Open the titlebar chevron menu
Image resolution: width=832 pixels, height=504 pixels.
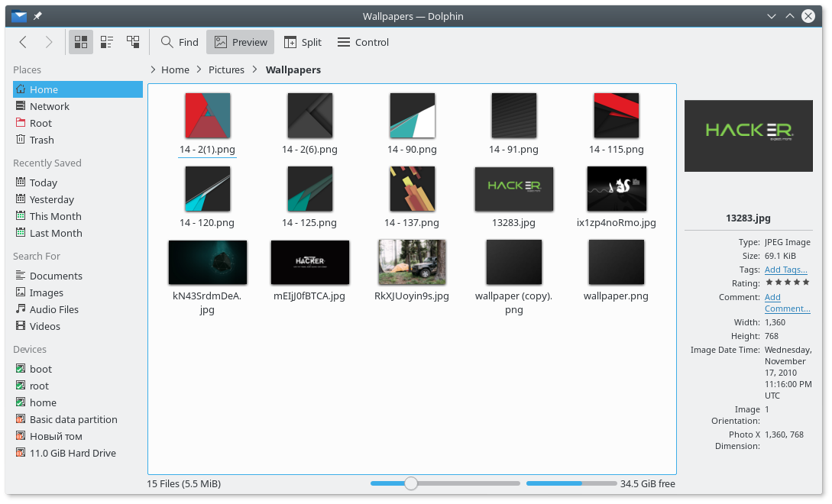click(772, 15)
